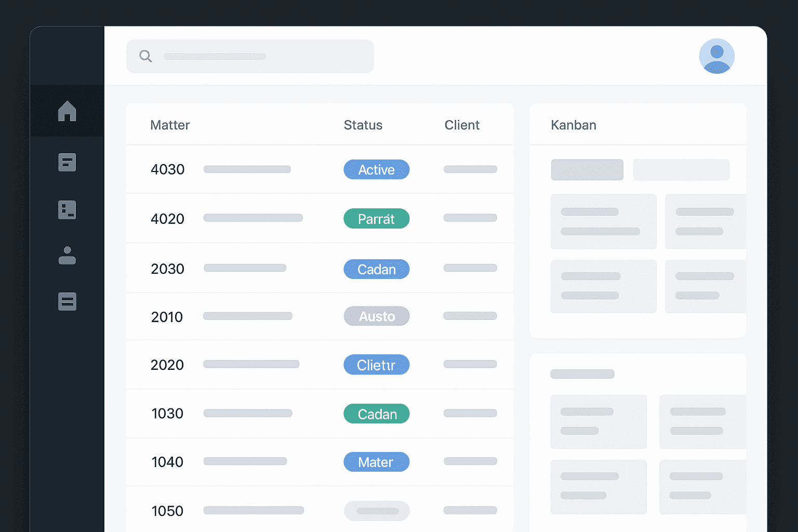The width and height of the screenshot is (798, 532).
Task: Open the documents section in the sidebar
Action: pos(67,162)
